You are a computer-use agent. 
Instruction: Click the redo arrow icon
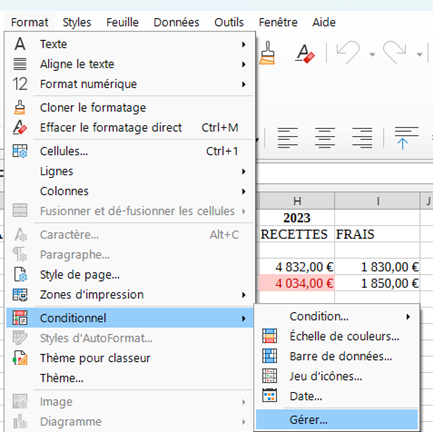point(395,53)
